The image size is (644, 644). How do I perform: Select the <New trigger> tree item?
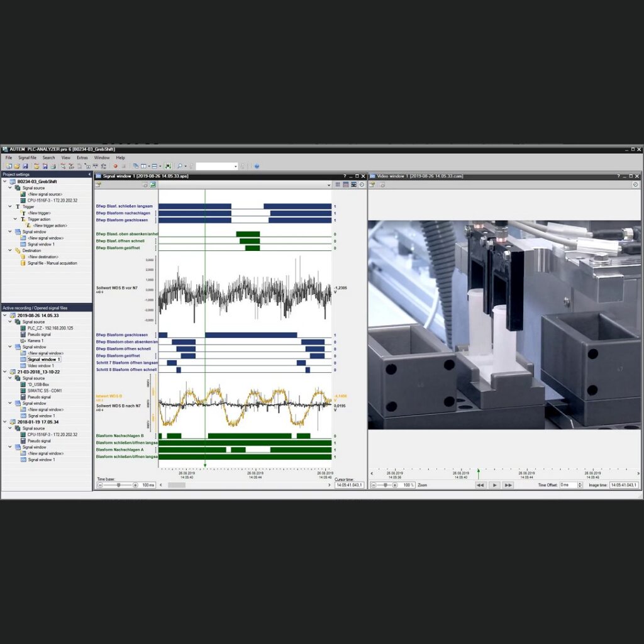click(x=39, y=213)
